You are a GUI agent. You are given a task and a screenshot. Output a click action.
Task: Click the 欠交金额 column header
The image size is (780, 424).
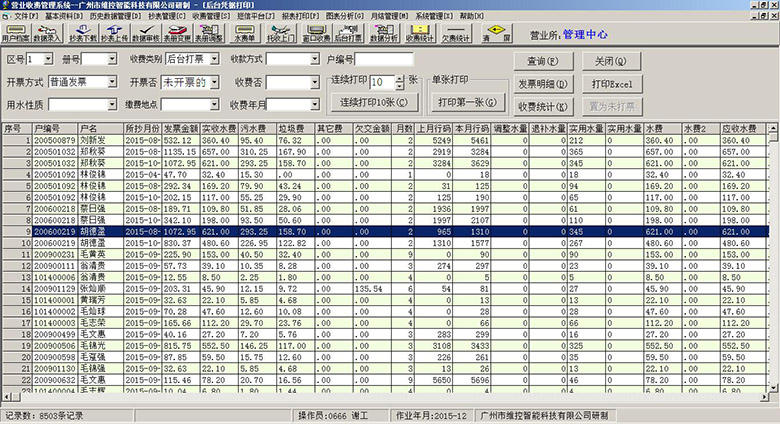pos(372,128)
